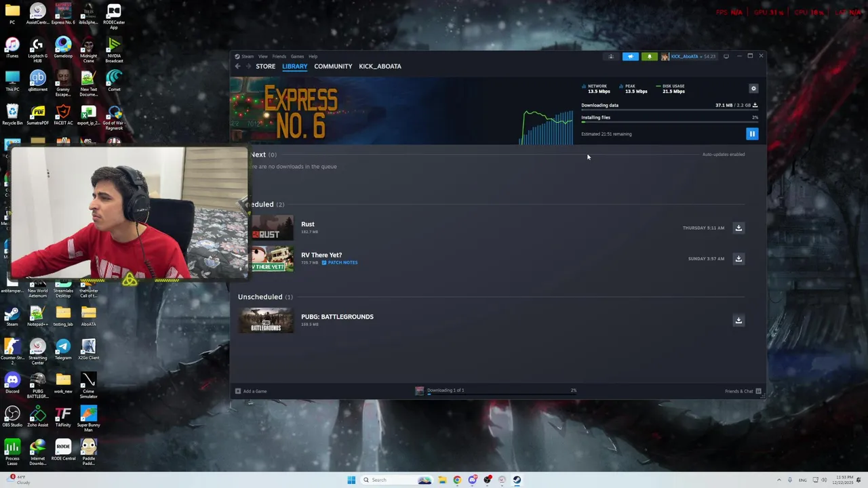Click Downloading 1 of 1 status
The height and width of the screenshot is (488, 868).
(x=446, y=390)
